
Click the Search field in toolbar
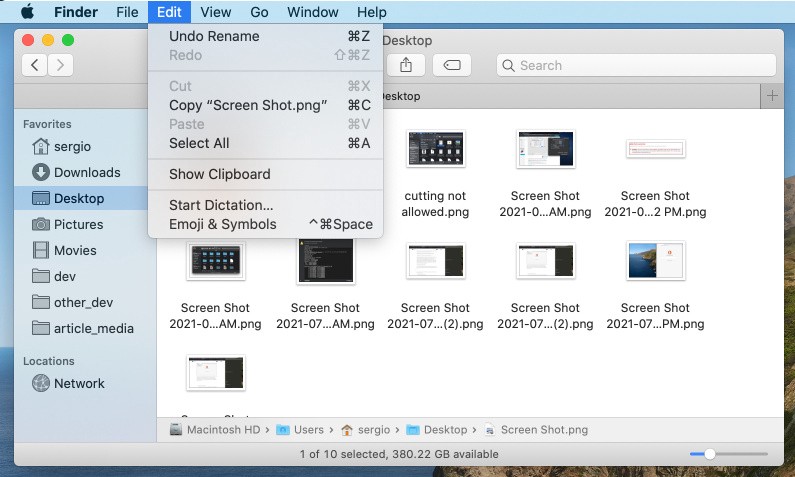tap(636, 65)
